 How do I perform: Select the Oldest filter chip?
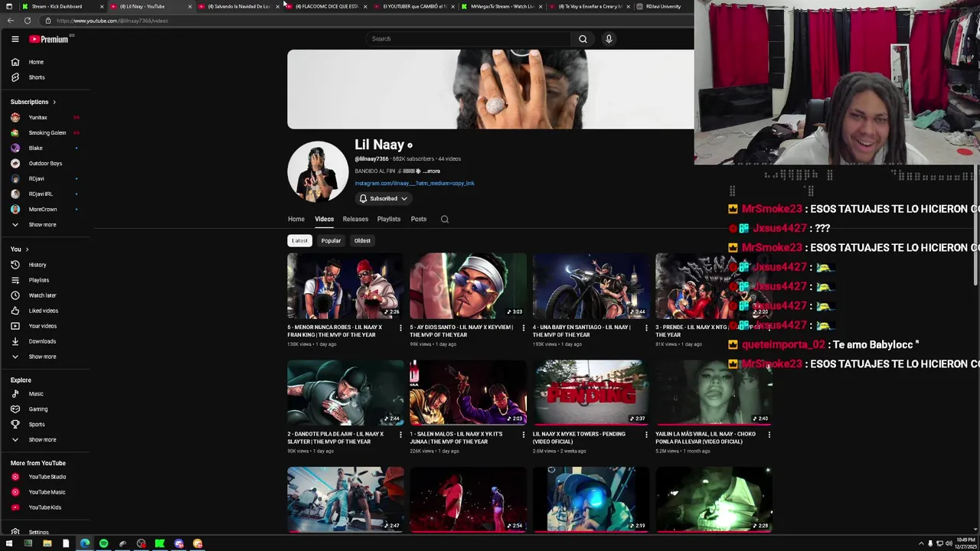(x=362, y=240)
